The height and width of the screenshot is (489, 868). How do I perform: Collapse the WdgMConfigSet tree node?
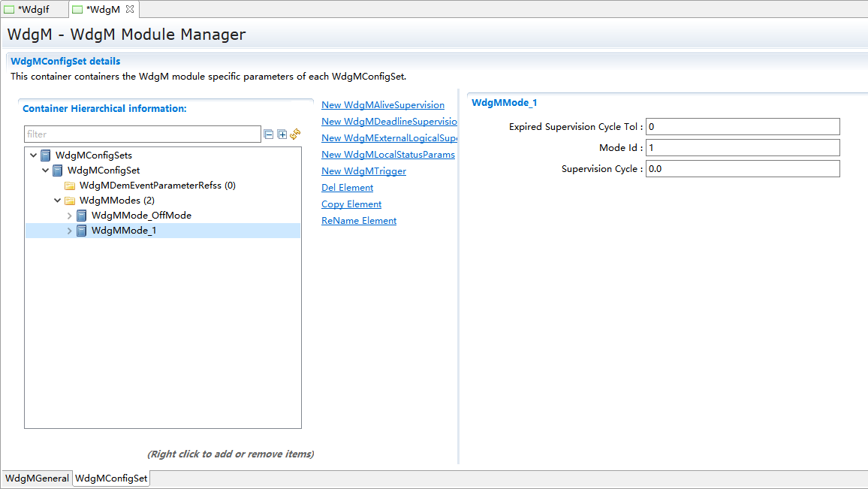tap(45, 171)
